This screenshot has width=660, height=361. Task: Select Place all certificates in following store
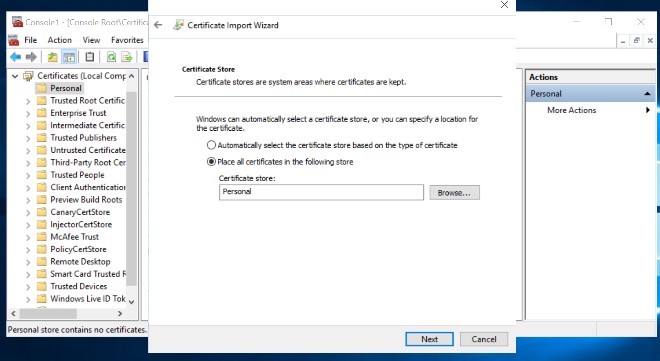pos(211,162)
